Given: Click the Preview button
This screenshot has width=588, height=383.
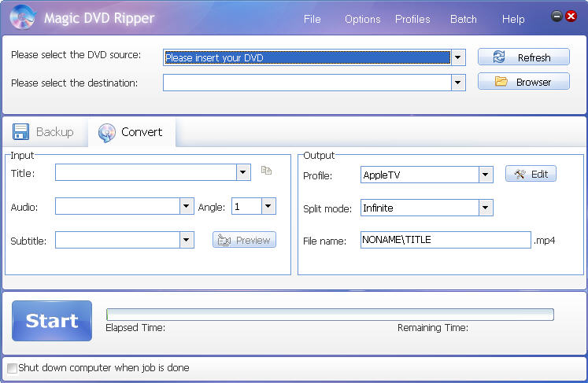Looking at the screenshot, I should click(x=244, y=240).
